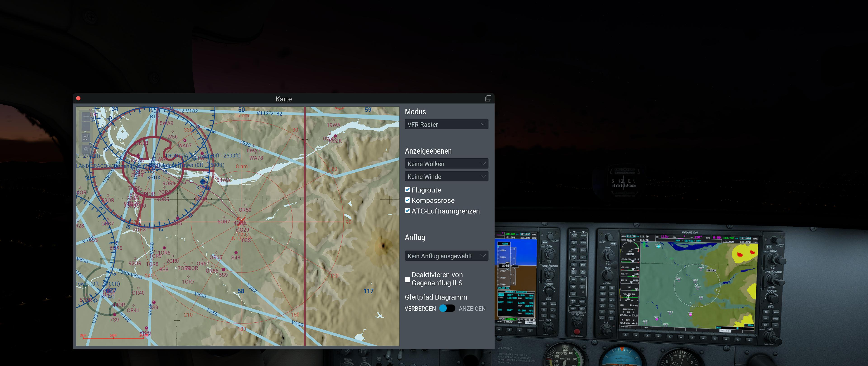The width and height of the screenshot is (868, 366).
Task: Uncheck the Kompassrose checkbox
Action: 407,200
